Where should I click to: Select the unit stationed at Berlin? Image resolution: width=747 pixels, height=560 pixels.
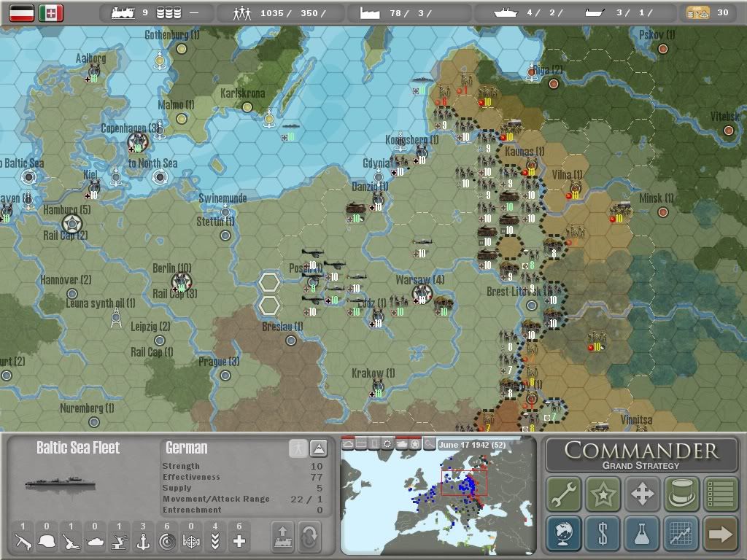click(x=182, y=284)
